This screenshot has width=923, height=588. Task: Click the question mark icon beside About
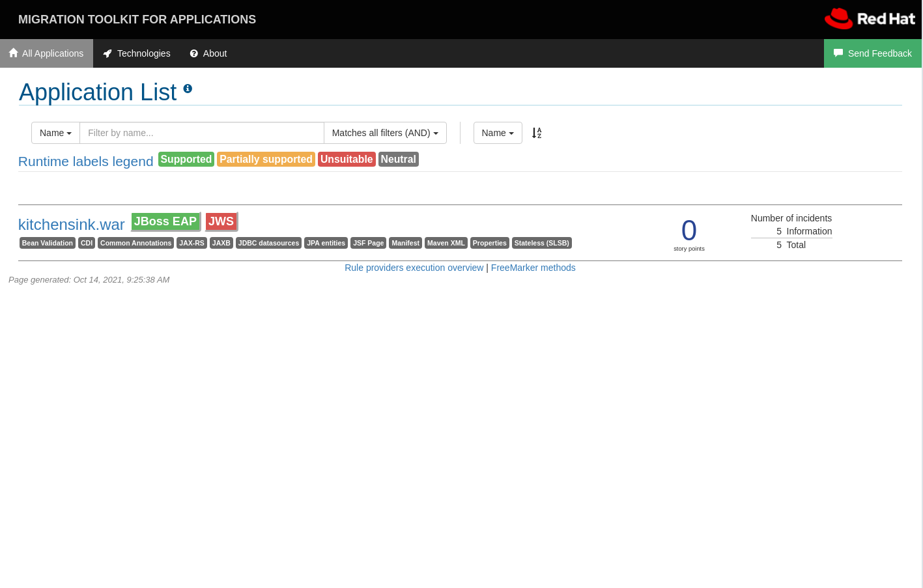click(193, 53)
